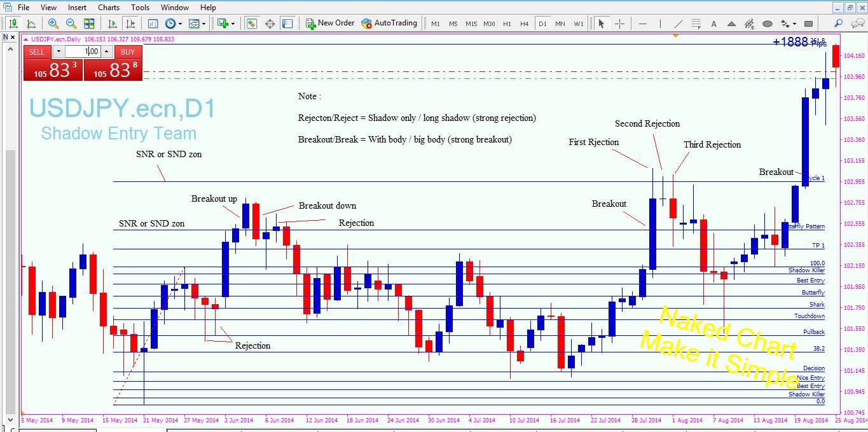
Task: Switch chart to candlestick display
Action: click(x=13, y=24)
